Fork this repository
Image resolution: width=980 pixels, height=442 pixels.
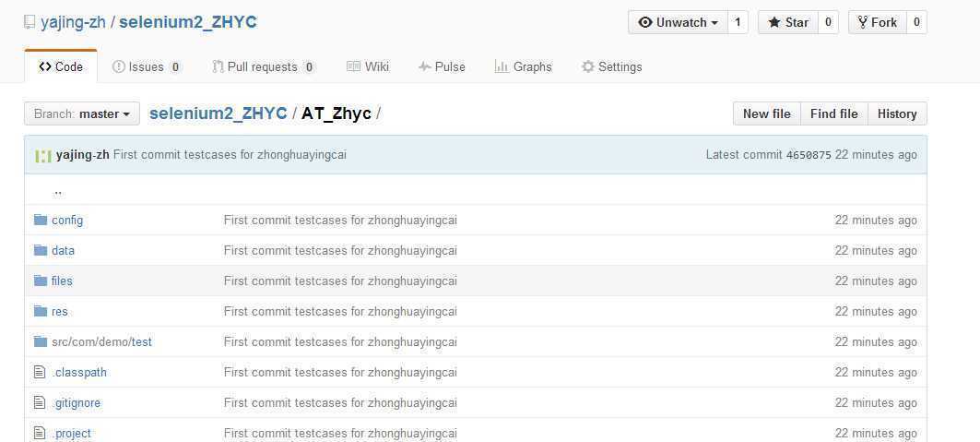tap(878, 22)
